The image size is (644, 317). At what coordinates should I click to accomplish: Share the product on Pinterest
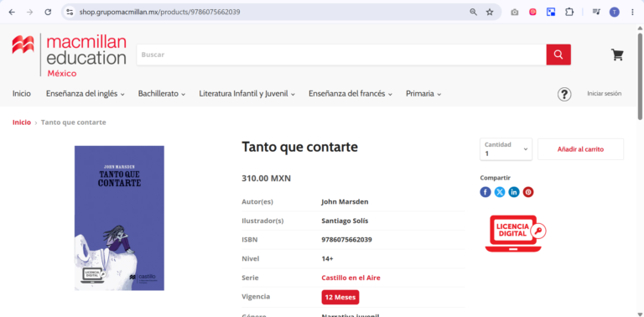point(528,192)
